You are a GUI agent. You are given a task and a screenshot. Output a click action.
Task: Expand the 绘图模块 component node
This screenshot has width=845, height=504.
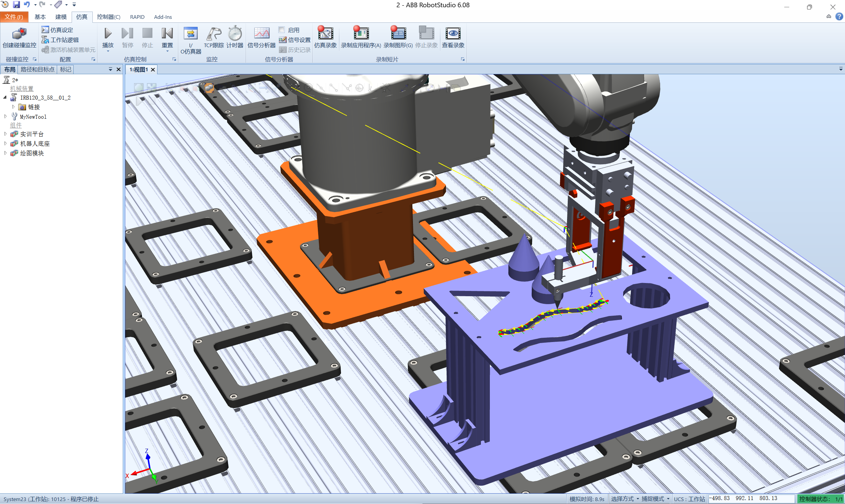5,153
